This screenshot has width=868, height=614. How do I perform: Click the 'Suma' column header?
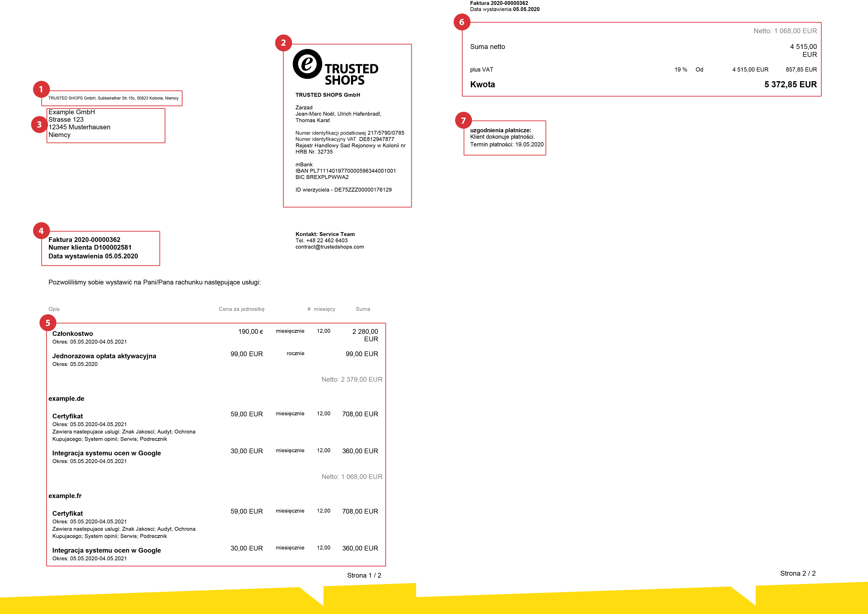363,309
